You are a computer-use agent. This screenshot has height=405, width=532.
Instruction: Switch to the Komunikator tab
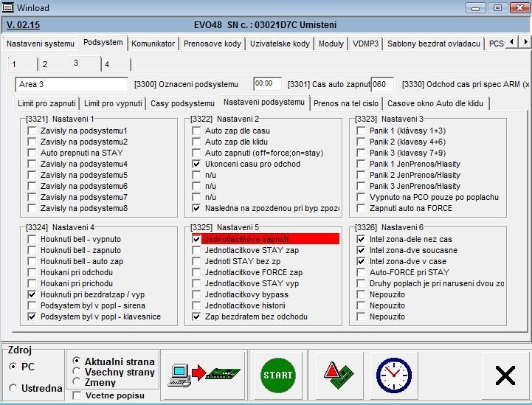click(153, 44)
